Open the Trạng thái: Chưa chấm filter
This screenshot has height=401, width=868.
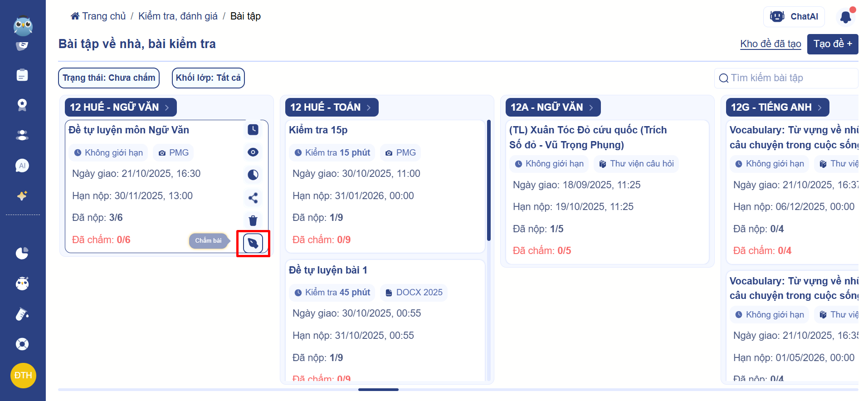click(x=109, y=78)
